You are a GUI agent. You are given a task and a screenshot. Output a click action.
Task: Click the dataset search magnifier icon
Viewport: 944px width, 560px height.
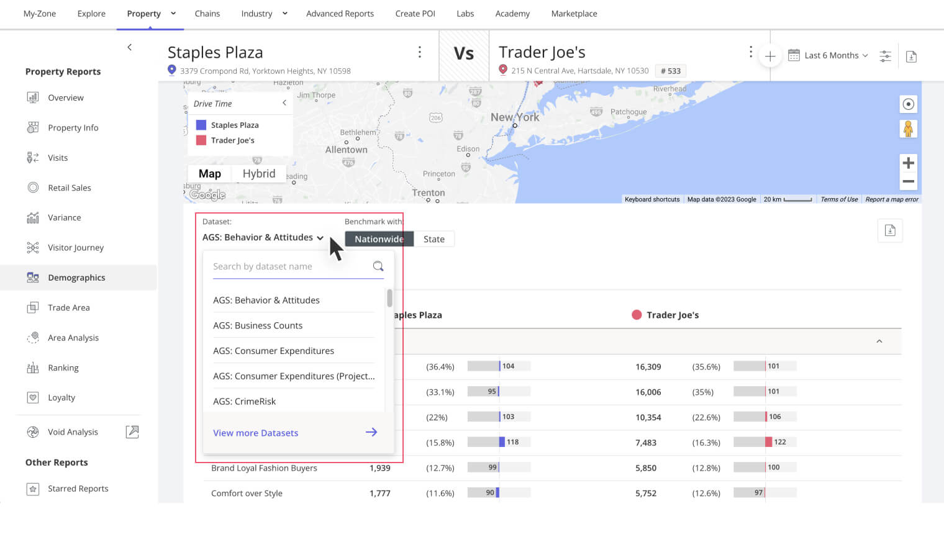pos(378,266)
